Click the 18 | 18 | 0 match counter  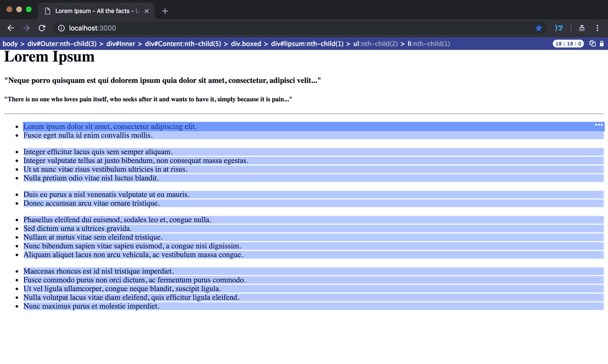(x=568, y=44)
